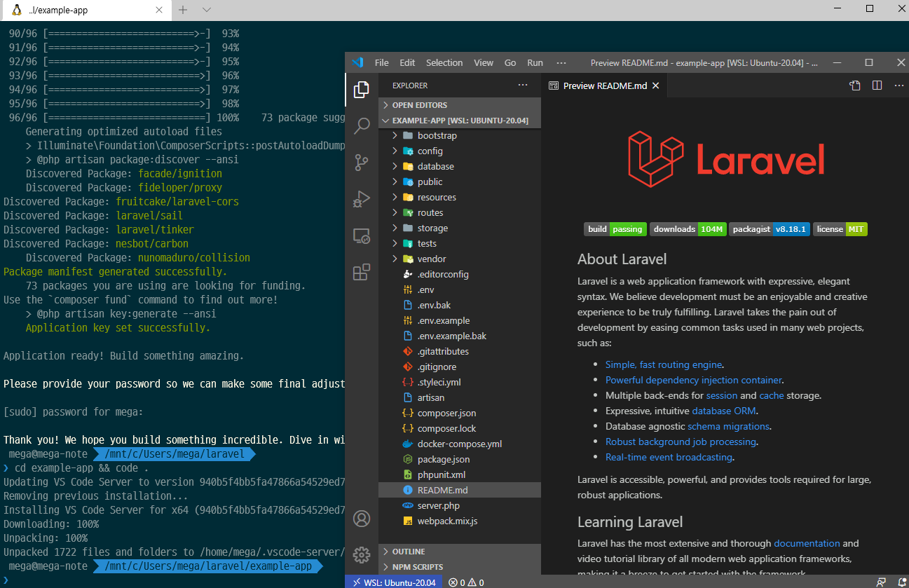The image size is (909, 588).
Task: Follow the 'Simple, fast routing engine' link
Action: tap(664, 364)
